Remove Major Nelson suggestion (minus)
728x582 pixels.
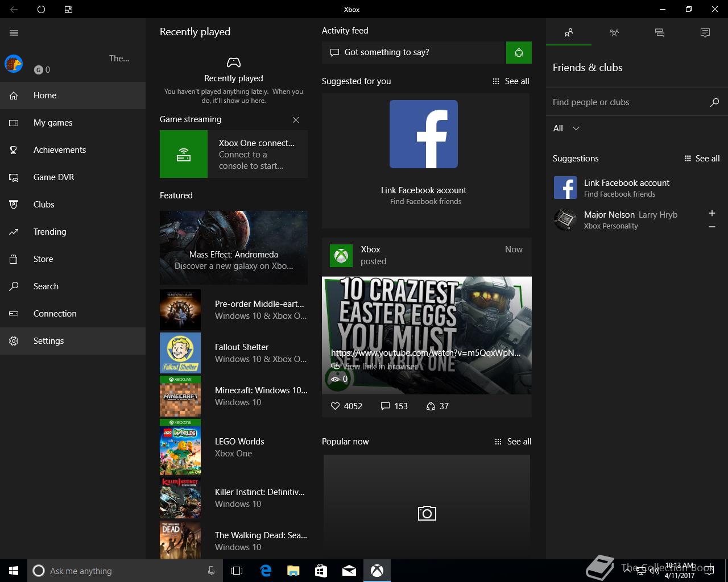tap(712, 227)
